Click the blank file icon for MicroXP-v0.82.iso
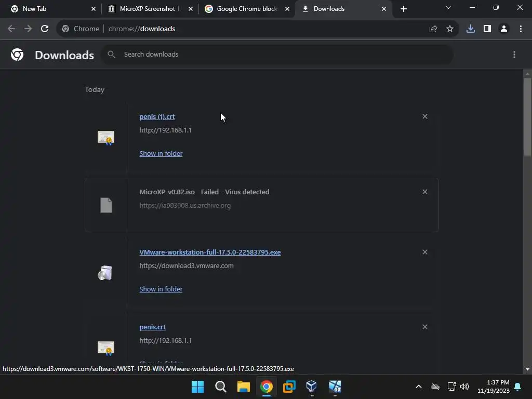This screenshot has width=532, height=399. click(106, 205)
